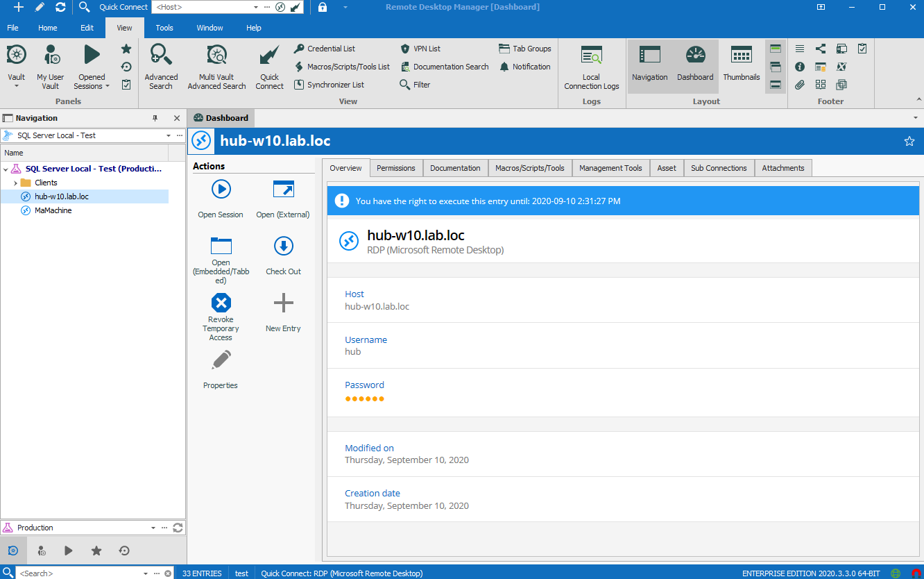
Task: Click the Open (External) action icon
Action: point(283,190)
